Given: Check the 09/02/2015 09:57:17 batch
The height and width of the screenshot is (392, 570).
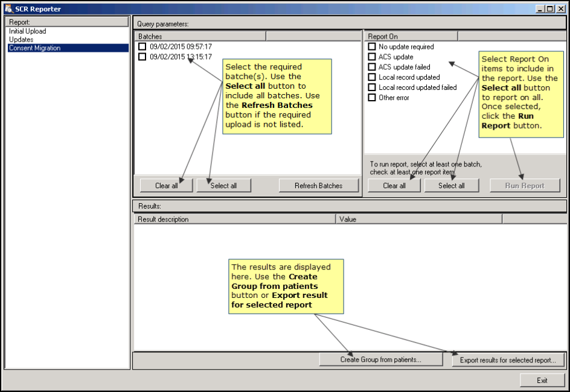Looking at the screenshot, I should (142, 46).
